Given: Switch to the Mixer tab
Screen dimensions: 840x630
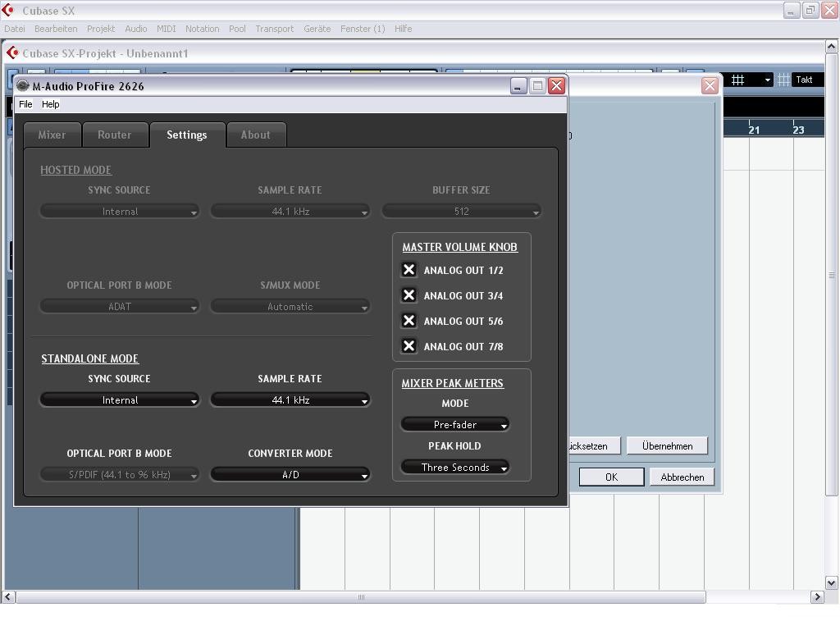Looking at the screenshot, I should click(52, 135).
